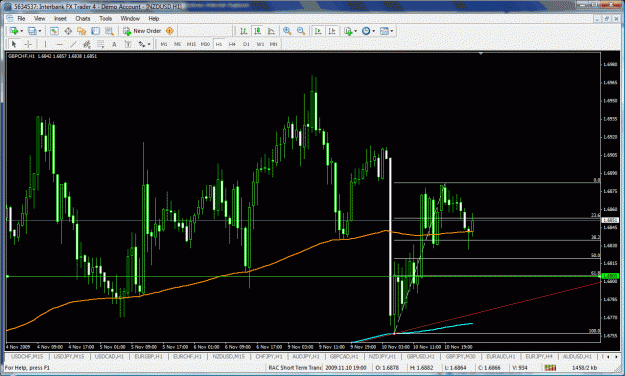Viewport: 625px width, 376px height.
Task: Open the View menu
Action: (39, 19)
